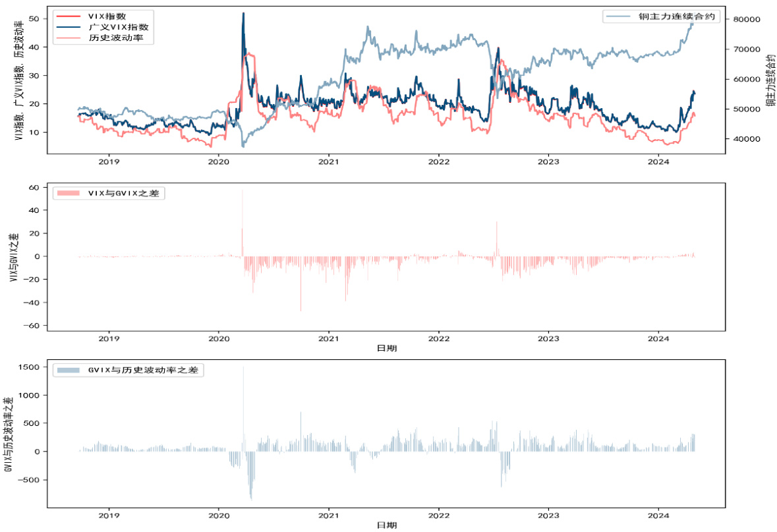777x532 pixels.
Task: Click the dark blue 广义VIX指数 line swatch
Action: click(x=69, y=27)
